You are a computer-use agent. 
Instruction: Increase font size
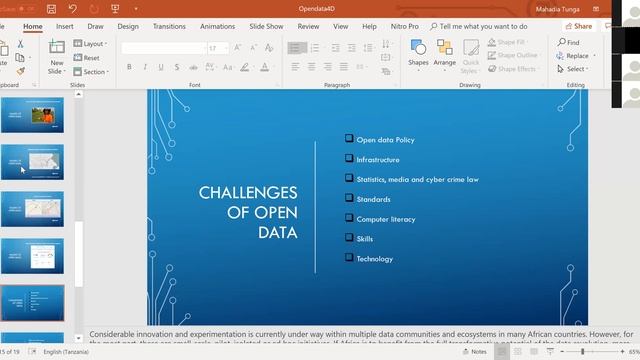pyautogui.click(x=238, y=48)
